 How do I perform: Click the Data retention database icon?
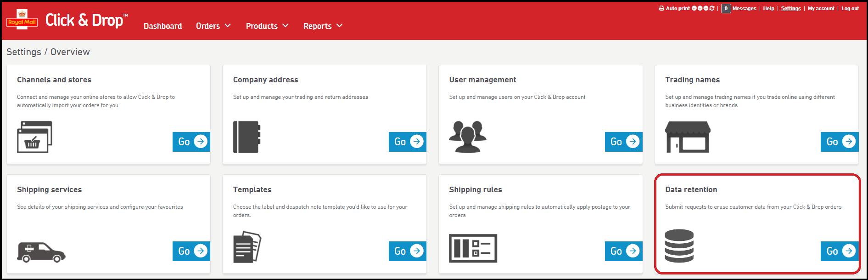pyautogui.click(x=679, y=246)
